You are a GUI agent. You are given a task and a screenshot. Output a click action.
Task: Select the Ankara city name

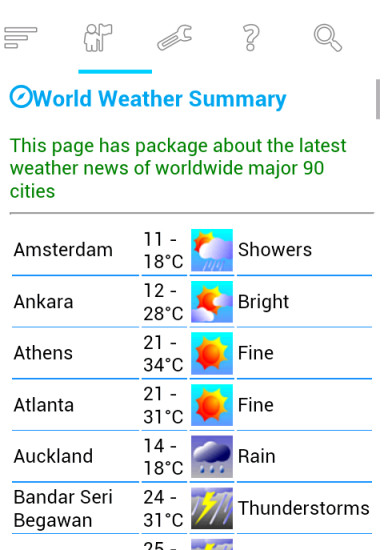point(43,302)
